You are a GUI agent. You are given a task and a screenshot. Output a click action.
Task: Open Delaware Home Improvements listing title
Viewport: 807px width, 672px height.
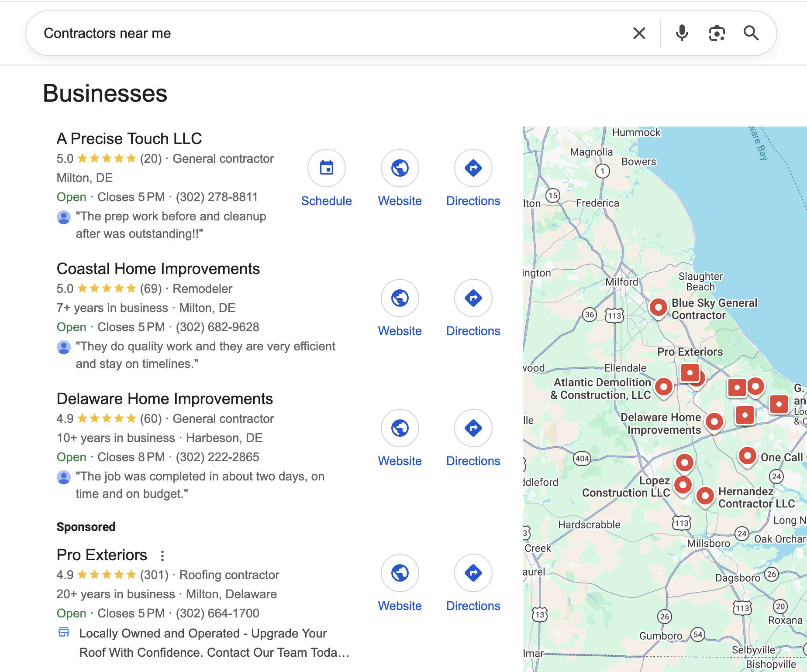coord(165,398)
